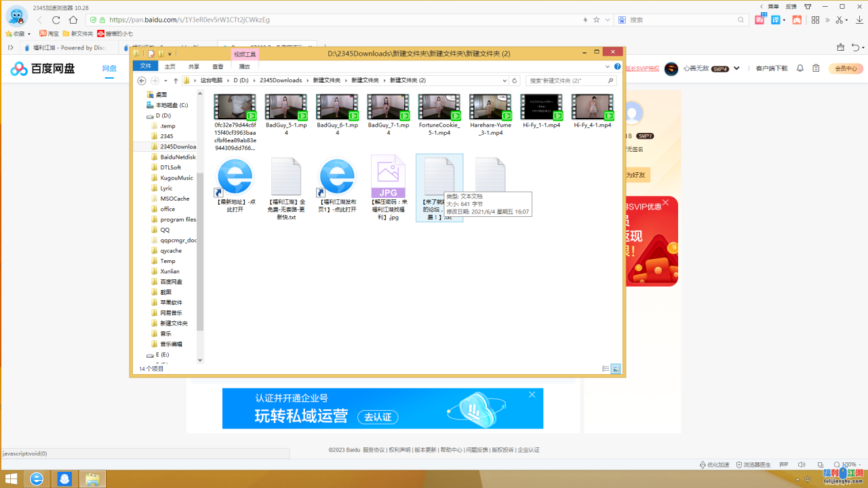This screenshot has width=868, height=488.
Task: Switch Explorer to details view layout
Action: pyautogui.click(x=606, y=369)
